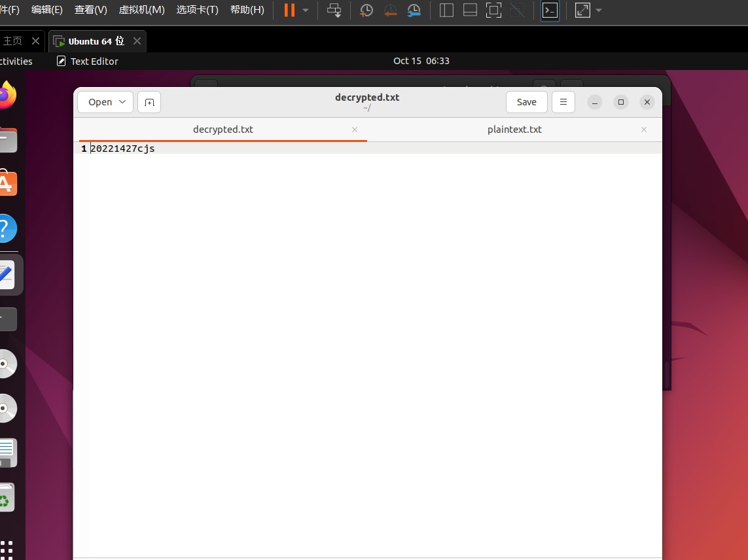The image size is (748, 560).
Task: Open dropdown arrow next to pause button
Action: (x=306, y=10)
